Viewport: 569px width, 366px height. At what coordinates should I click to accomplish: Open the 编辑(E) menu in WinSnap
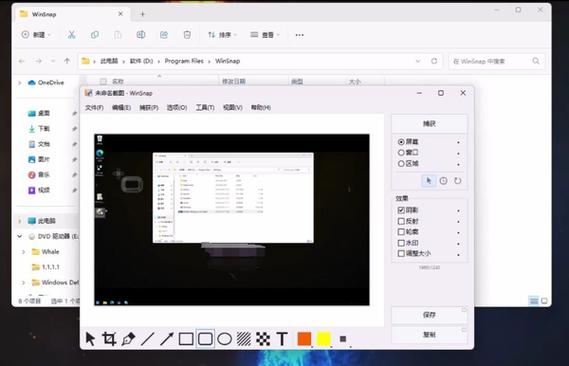click(121, 107)
